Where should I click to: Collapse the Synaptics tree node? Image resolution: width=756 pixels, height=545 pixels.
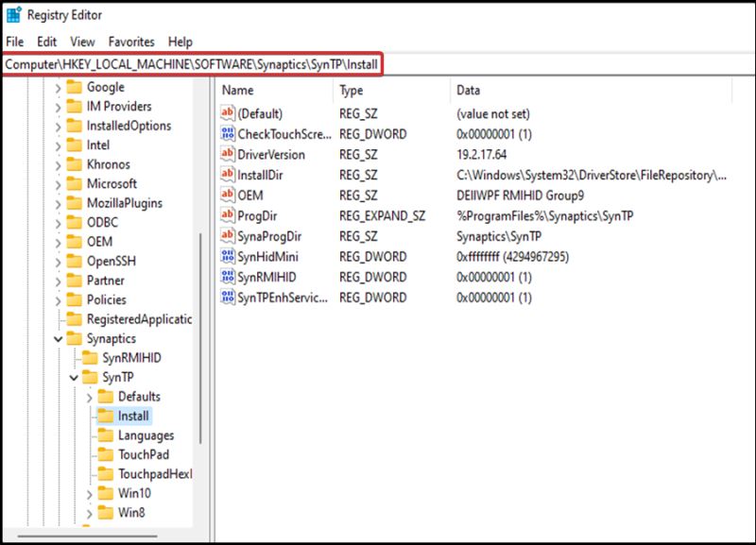pyautogui.click(x=59, y=338)
